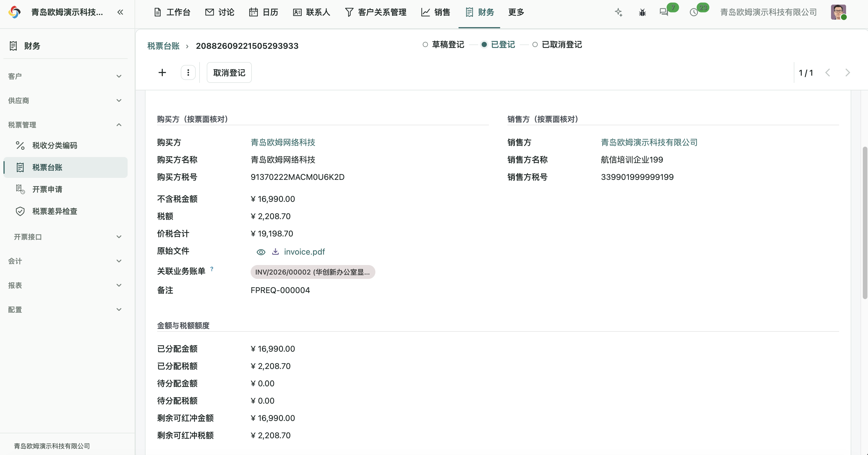Open the 销售 top menu
This screenshot has width=868, height=455.
coord(436,12)
